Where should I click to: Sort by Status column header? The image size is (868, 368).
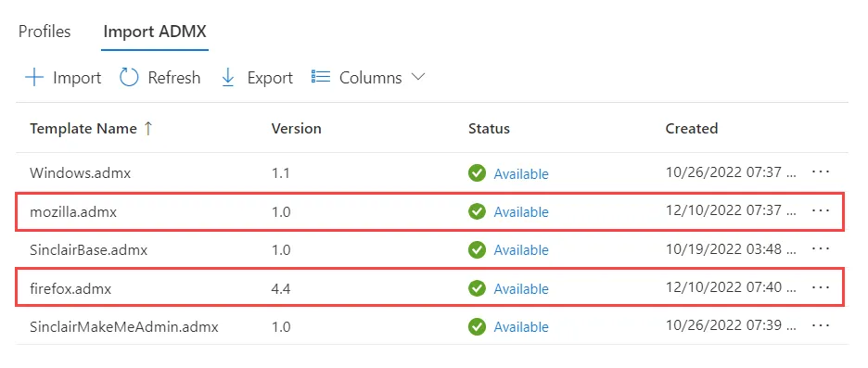(x=489, y=129)
